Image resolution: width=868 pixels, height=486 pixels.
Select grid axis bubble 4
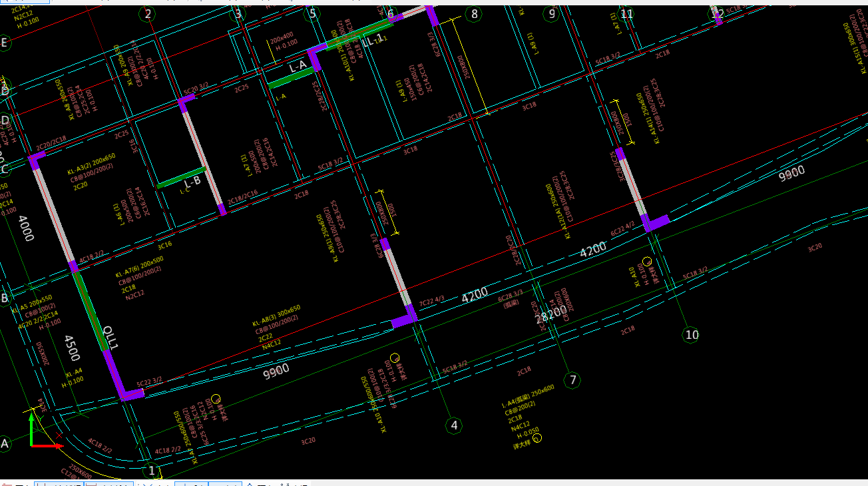tap(454, 425)
